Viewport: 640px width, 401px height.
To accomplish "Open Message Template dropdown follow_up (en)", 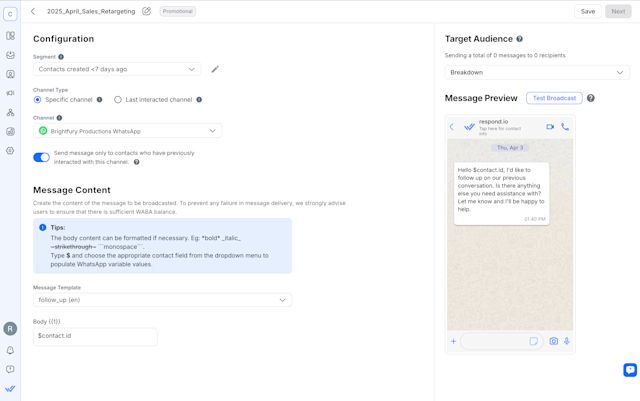I will tap(162, 300).
